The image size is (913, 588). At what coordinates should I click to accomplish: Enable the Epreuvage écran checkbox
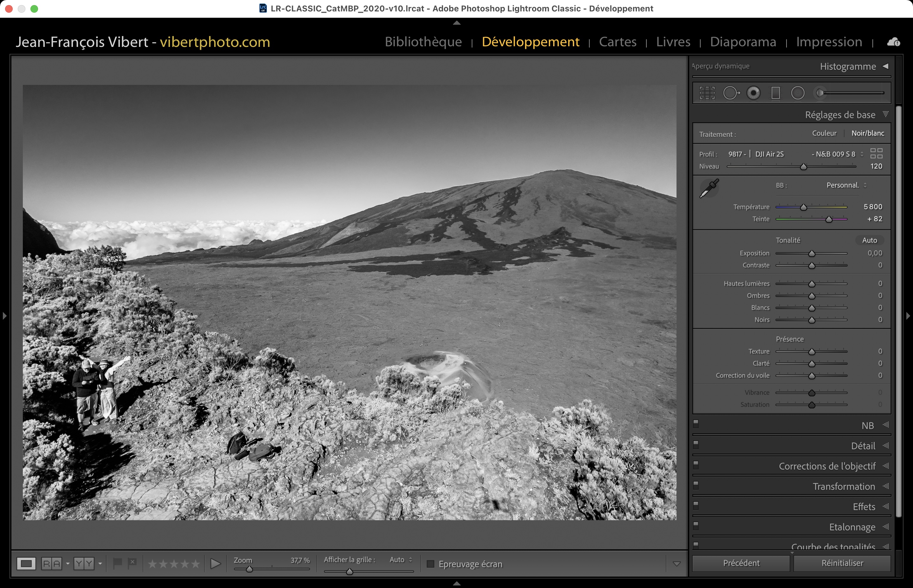pyautogui.click(x=431, y=564)
